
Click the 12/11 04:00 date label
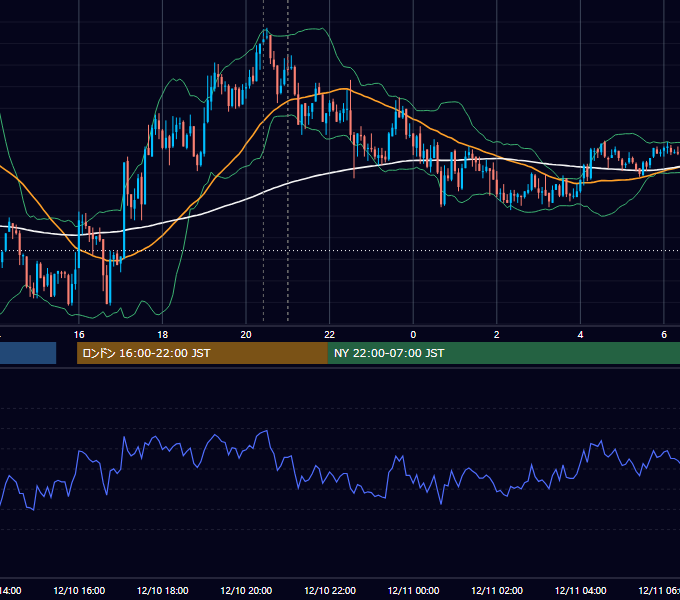point(581,590)
